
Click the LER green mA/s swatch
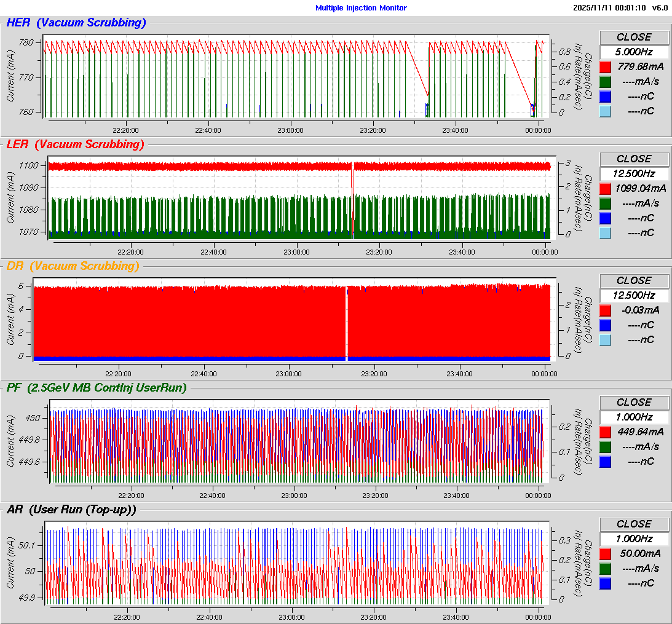pyautogui.click(x=605, y=203)
